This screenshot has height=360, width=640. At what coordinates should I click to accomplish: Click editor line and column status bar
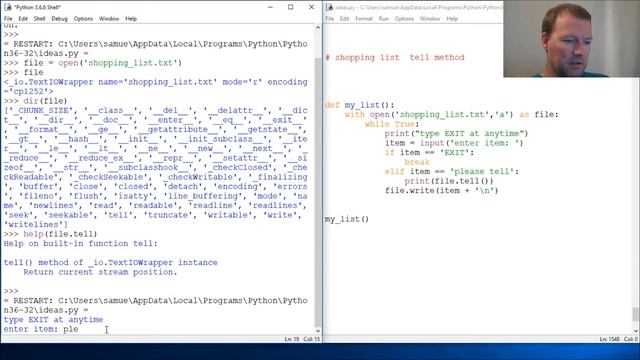(618, 339)
